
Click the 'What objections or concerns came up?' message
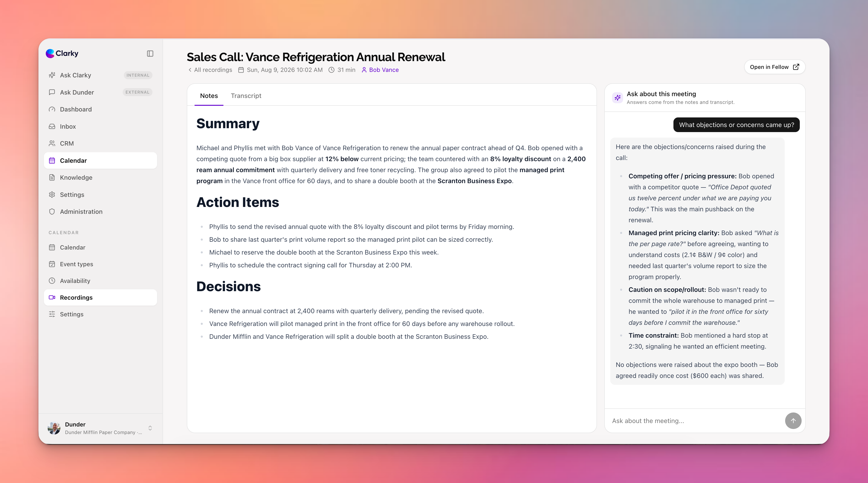pyautogui.click(x=736, y=125)
